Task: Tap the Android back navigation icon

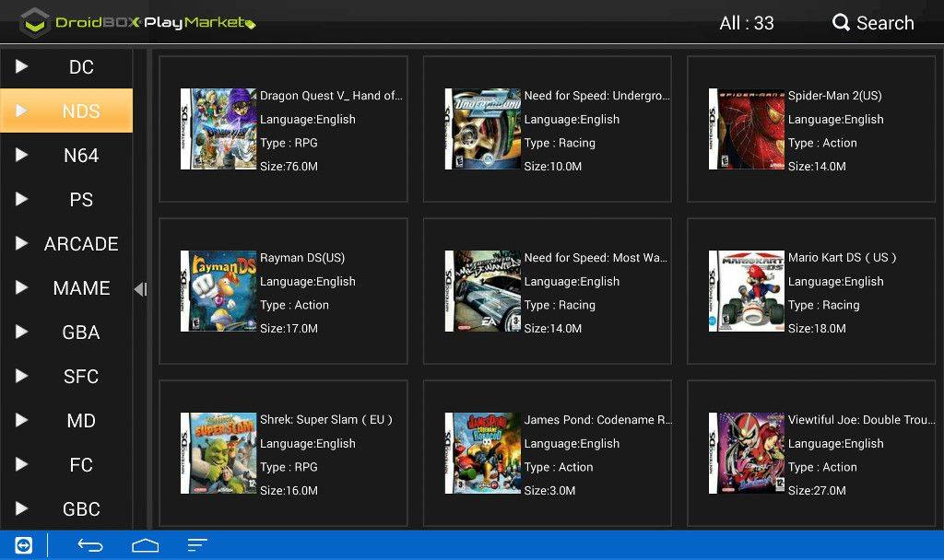Action: (90, 545)
